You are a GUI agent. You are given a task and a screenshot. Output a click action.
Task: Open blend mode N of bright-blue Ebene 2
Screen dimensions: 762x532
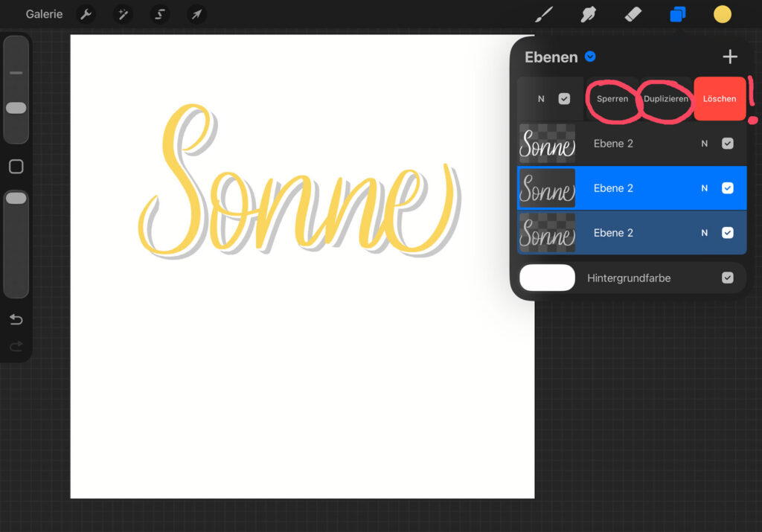coord(704,188)
